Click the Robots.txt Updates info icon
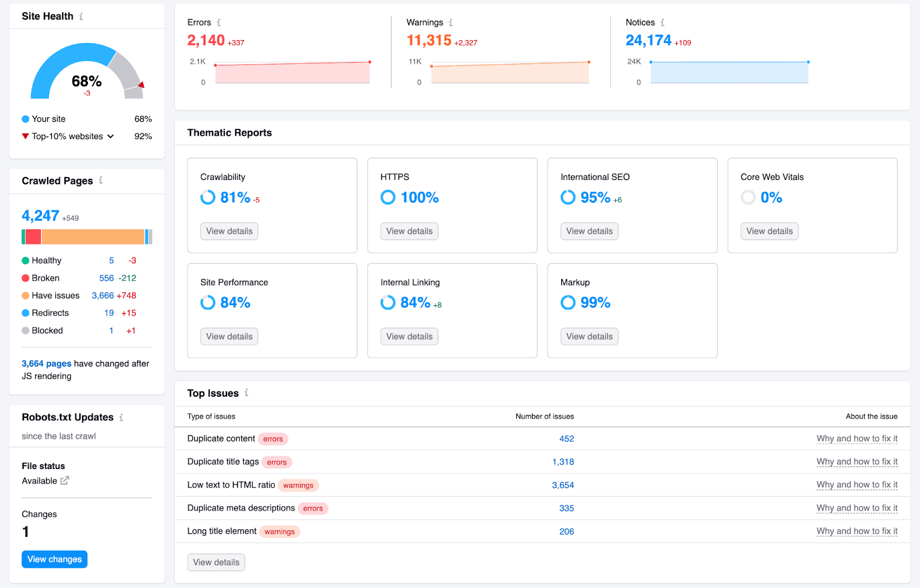The height and width of the screenshot is (588, 920). click(121, 417)
